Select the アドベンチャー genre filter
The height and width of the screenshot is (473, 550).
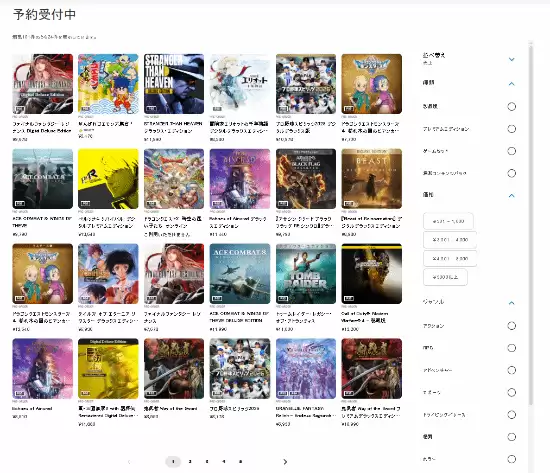511,370
